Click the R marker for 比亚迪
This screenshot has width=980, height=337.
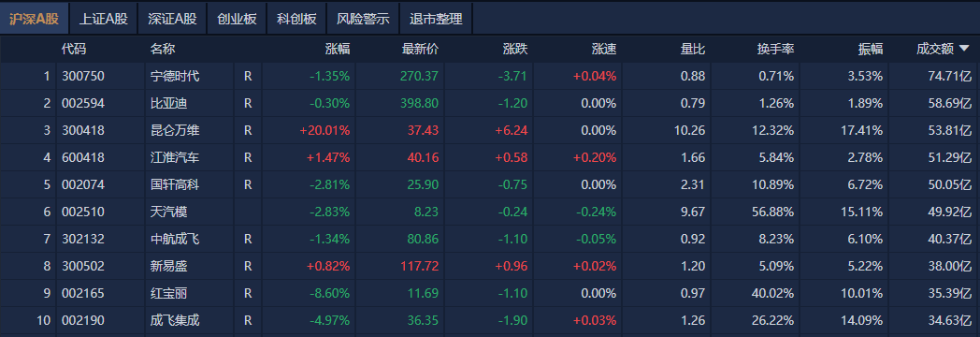coord(248,103)
